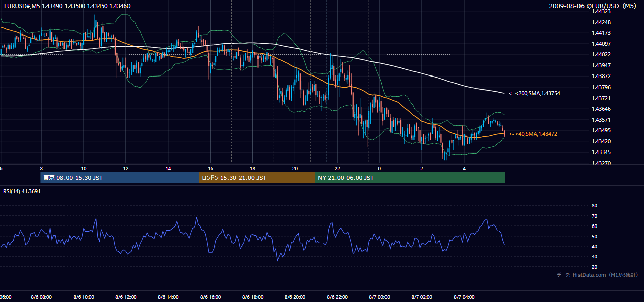Click RSI scale level 30

(594, 257)
